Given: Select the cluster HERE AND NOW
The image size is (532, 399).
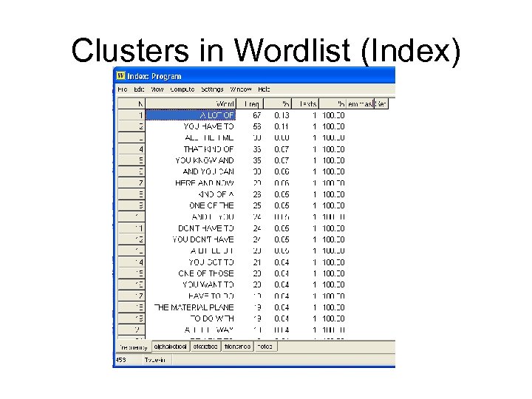Looking at the screenshot, I should [x=205, y=183].
